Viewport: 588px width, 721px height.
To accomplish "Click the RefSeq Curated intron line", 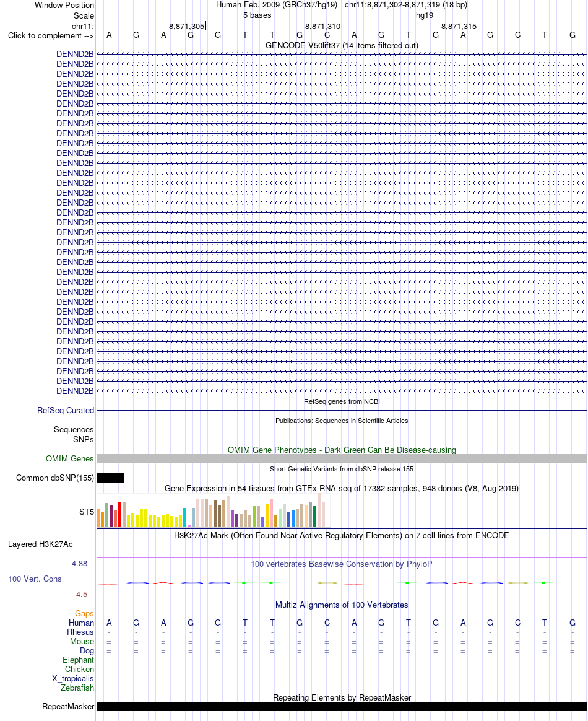I will pos(342,410).
